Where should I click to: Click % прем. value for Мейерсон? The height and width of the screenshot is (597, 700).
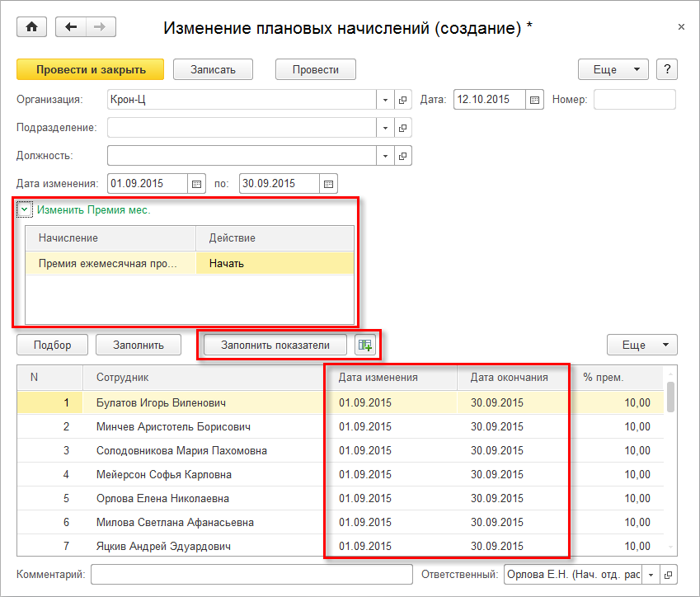(x=617, y=475)
